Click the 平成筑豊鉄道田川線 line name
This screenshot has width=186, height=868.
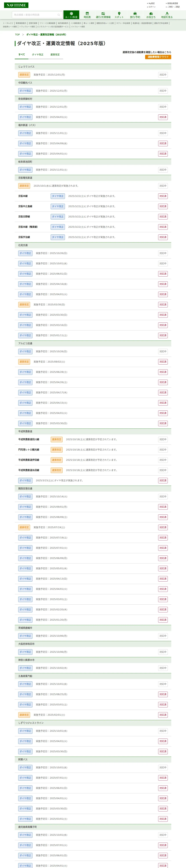tap(29, 439)
